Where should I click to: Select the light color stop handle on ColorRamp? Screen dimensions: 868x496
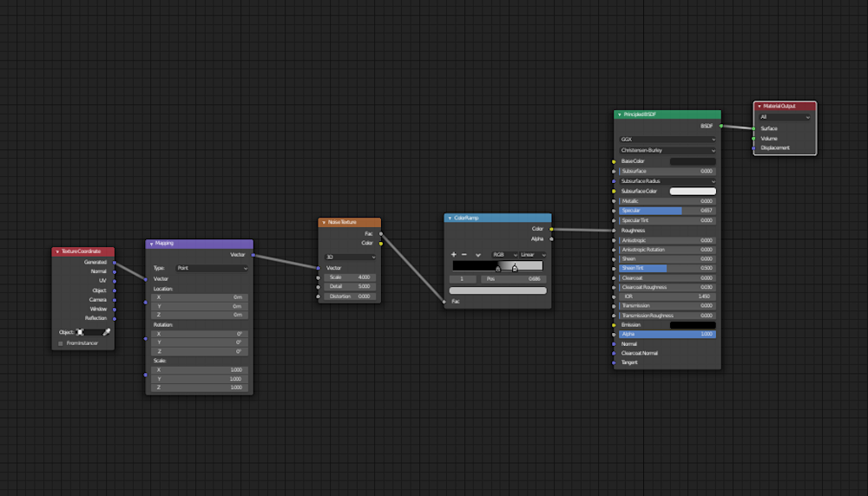515,268
